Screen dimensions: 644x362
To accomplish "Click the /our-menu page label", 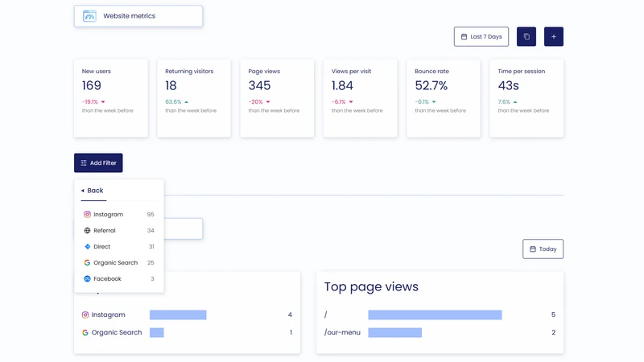I will click(342, 332).
